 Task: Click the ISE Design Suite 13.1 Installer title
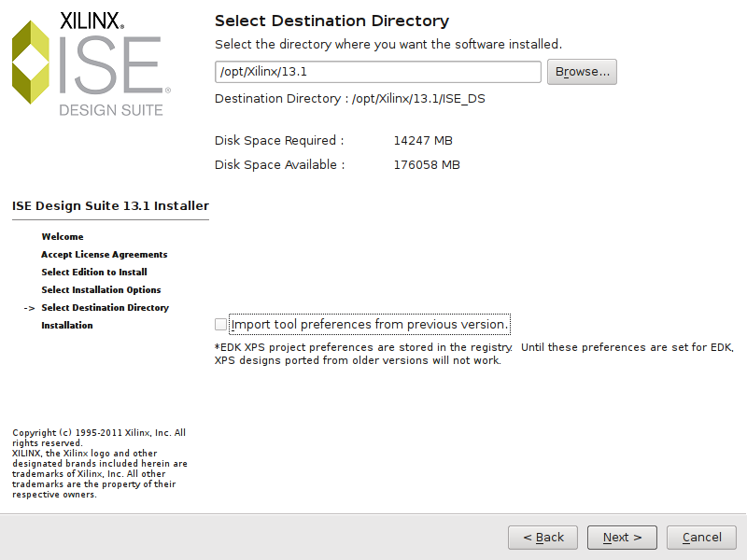coord(110,205)
